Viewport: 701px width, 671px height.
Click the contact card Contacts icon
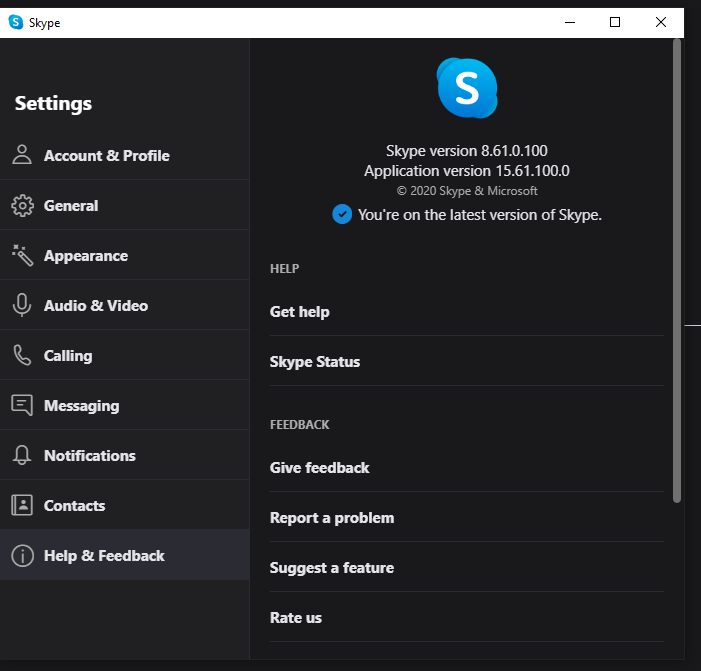point(22,505)
